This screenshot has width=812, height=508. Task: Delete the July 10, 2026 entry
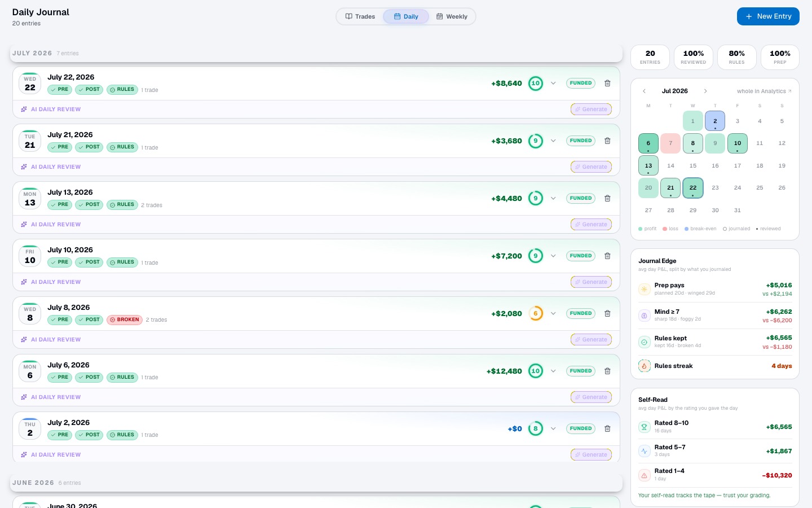pyautogui.click(x=607, y=256)
